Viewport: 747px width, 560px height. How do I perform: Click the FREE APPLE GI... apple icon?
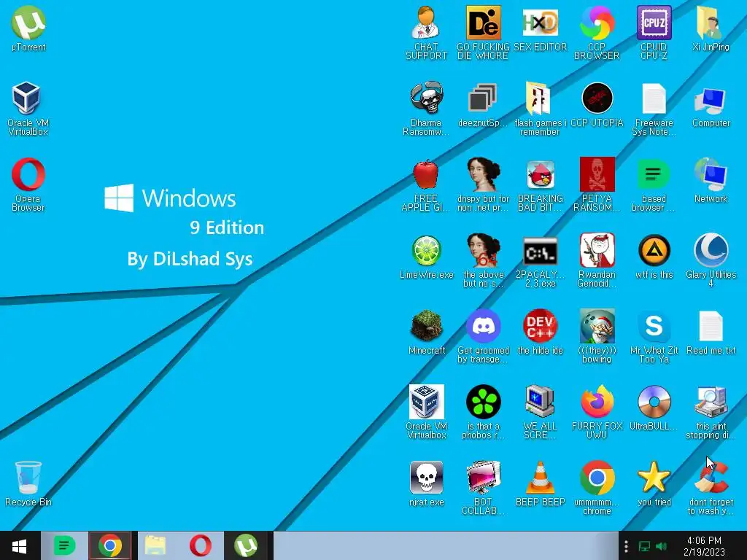(x=426, y=174)
